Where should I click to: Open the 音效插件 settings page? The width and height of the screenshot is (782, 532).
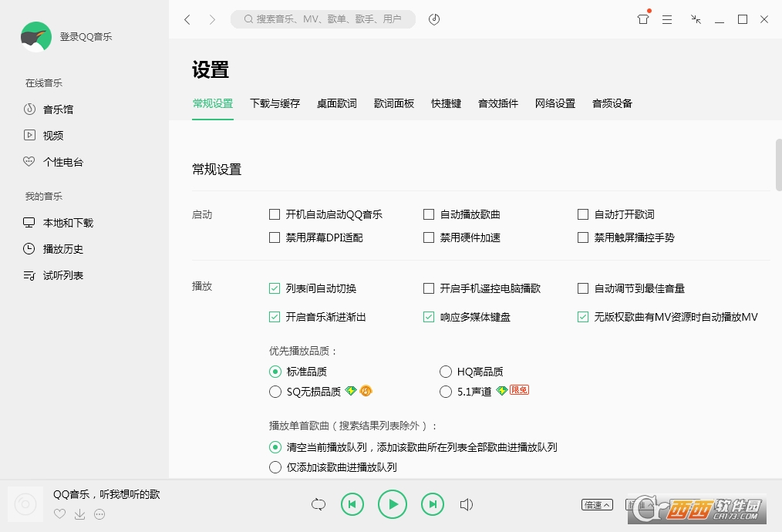tap(497, 103)
